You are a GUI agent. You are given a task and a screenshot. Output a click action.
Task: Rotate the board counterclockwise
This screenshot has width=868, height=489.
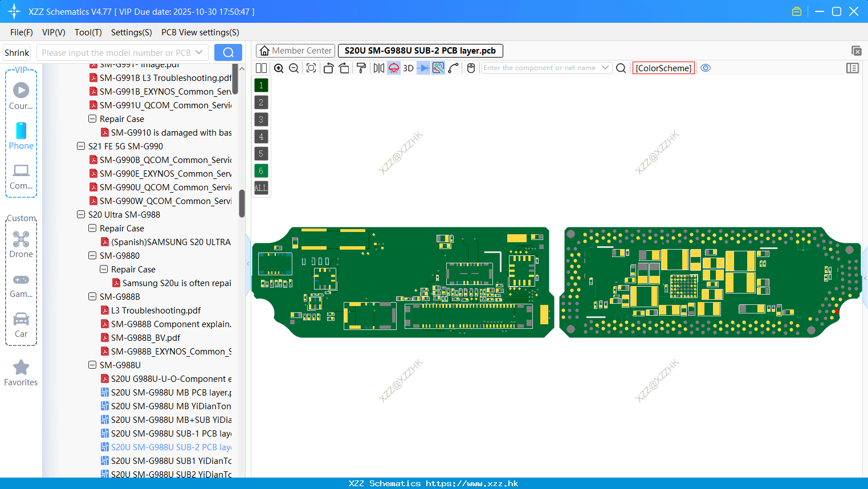[328, 68]
